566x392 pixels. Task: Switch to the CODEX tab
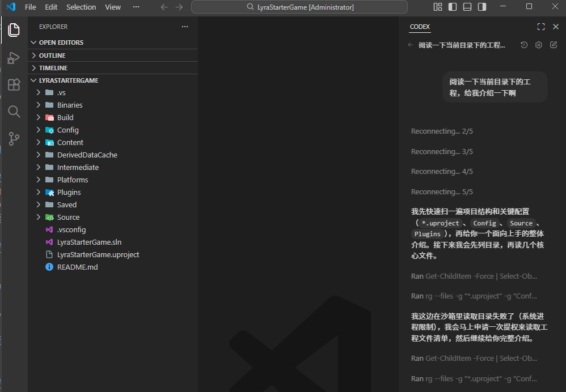tap(420, 27)
